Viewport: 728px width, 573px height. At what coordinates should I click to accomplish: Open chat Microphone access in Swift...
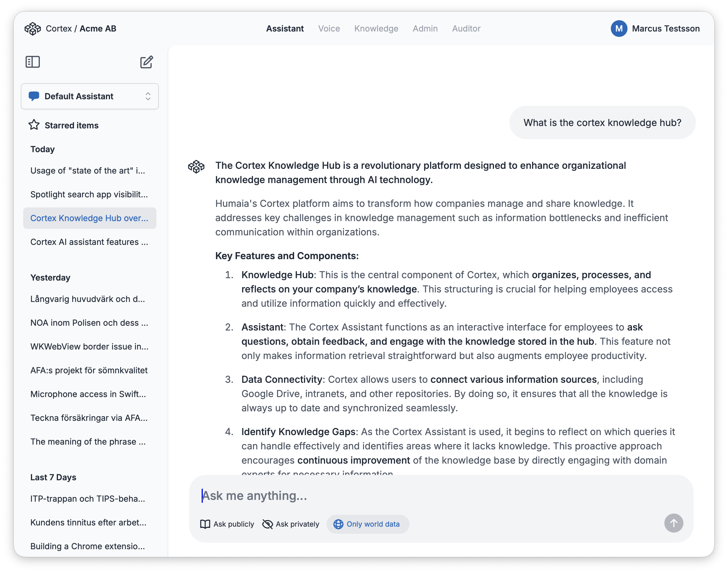90,394
